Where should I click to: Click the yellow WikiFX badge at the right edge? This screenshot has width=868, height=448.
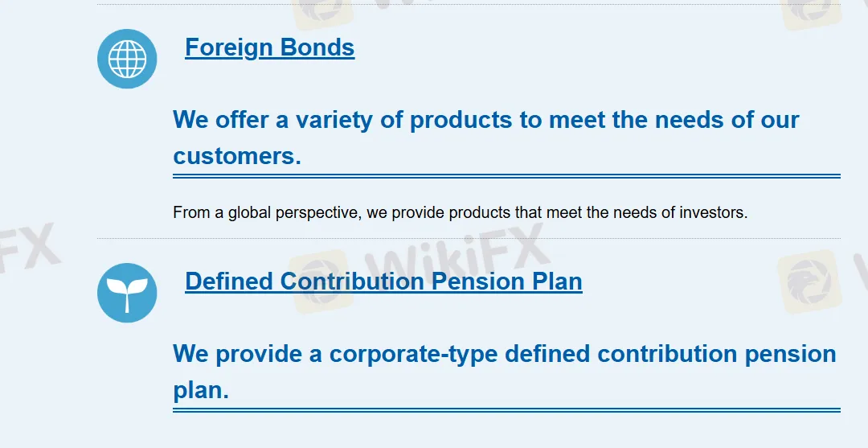point(809,282)
